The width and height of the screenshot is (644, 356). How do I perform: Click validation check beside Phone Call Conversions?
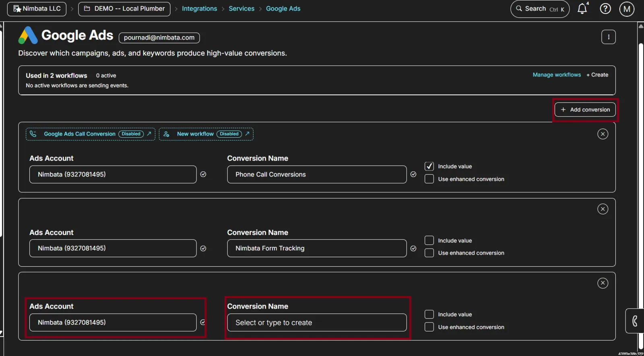[413, 174]
